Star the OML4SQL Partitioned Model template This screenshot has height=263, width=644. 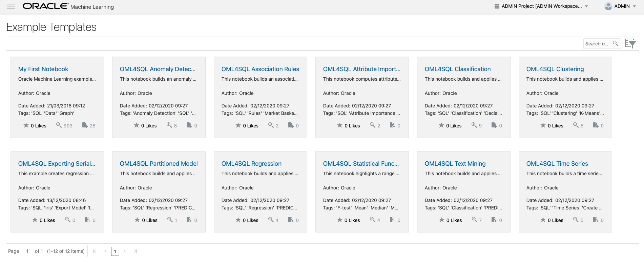pyautogui.click(x=137, y=220)
